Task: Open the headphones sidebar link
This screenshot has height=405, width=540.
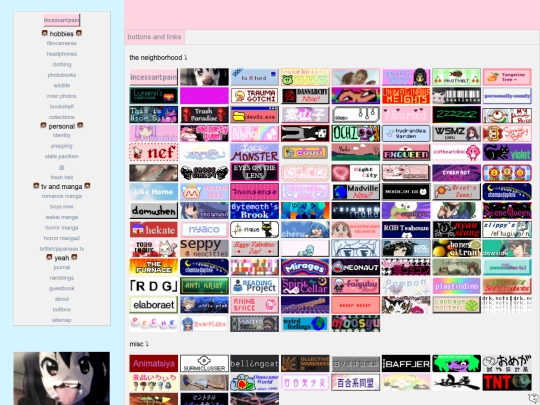Action: [62, 54]
